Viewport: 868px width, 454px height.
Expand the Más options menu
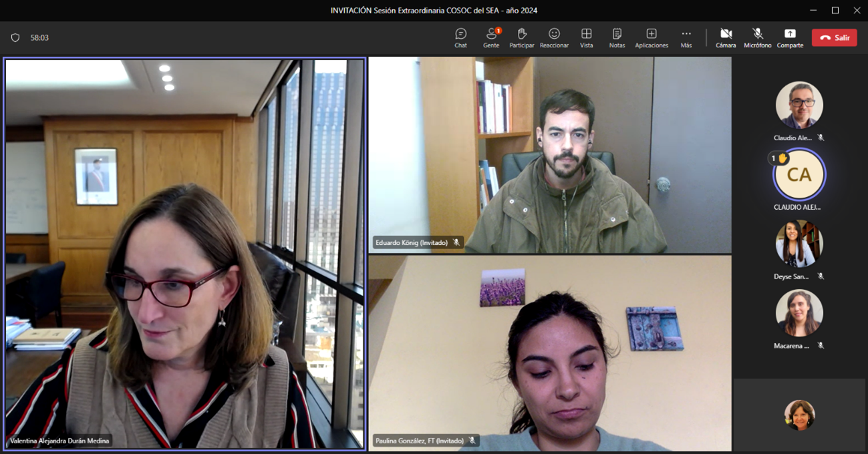point(686,37)
